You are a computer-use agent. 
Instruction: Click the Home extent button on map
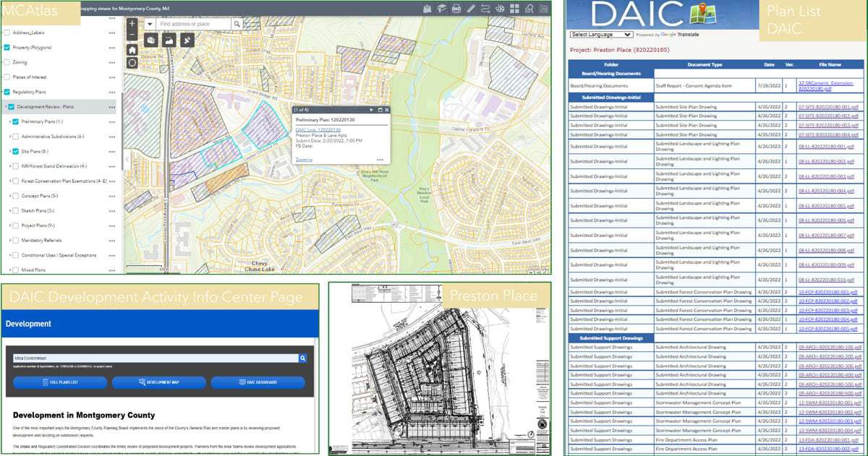click(132, 50)
